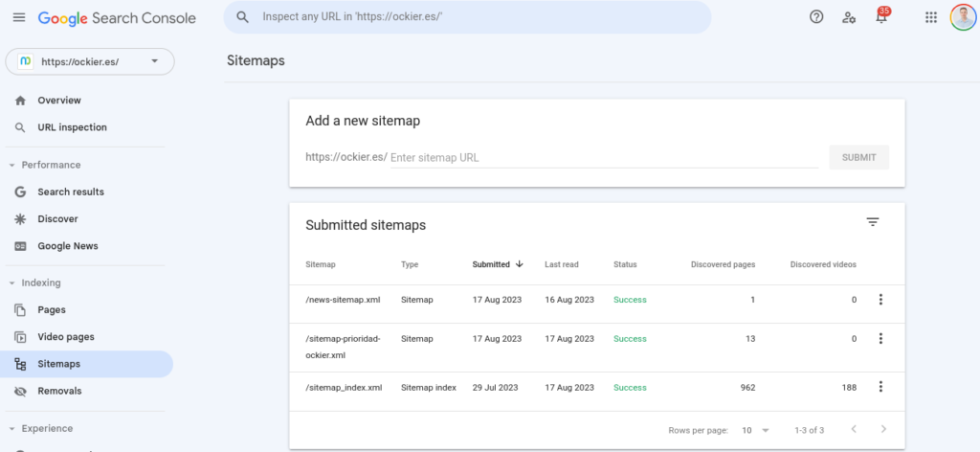980x452 pixels.
Task: Sort by Discovered pages column header
Action: tap(723, 264)
